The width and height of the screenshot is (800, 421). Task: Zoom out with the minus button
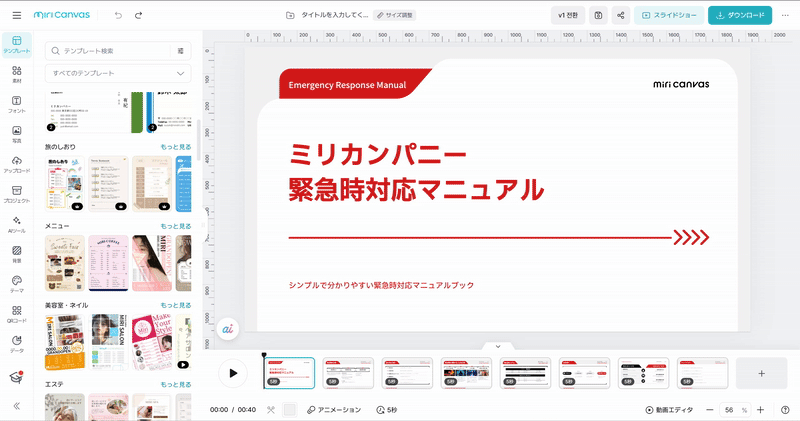pos(710,410)
